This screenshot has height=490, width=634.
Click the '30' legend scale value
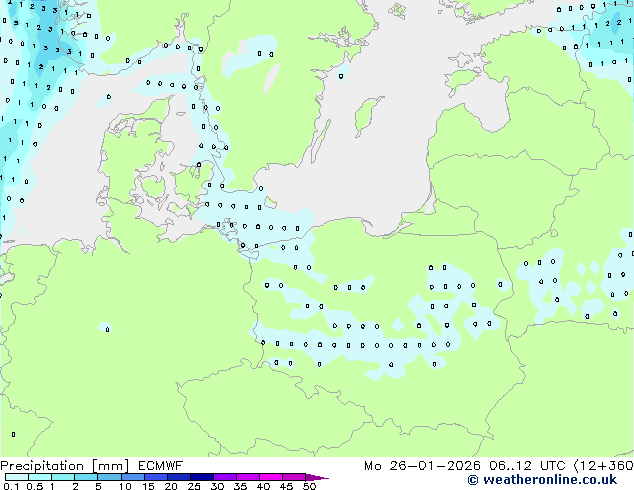click(217, 486)
